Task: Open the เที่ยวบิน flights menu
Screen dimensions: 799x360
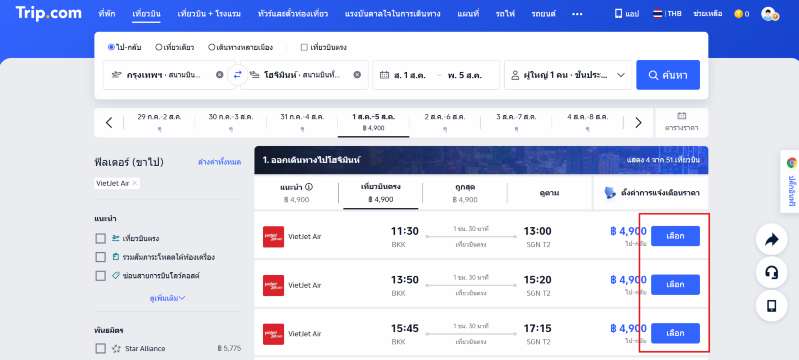Action: click(x=146, y=14)
